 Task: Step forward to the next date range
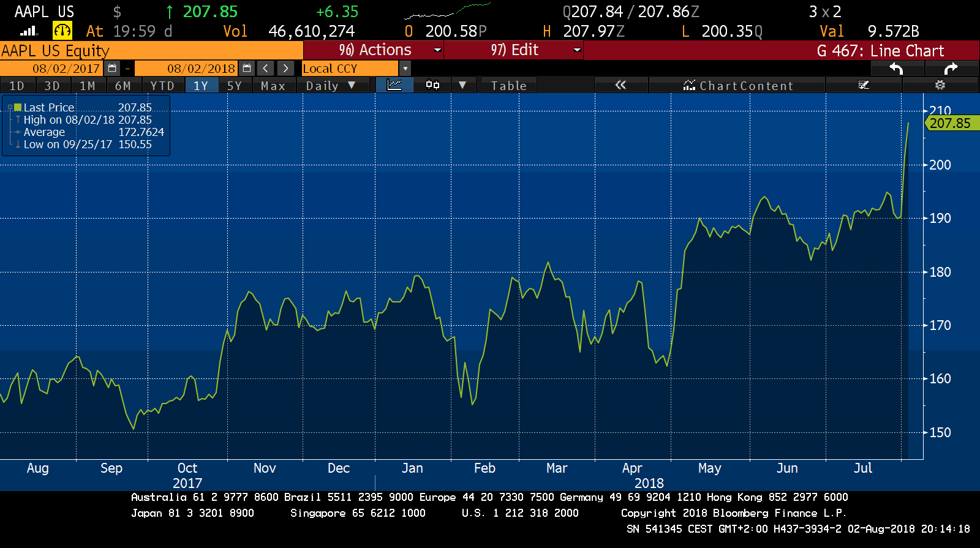pos(285,69)
